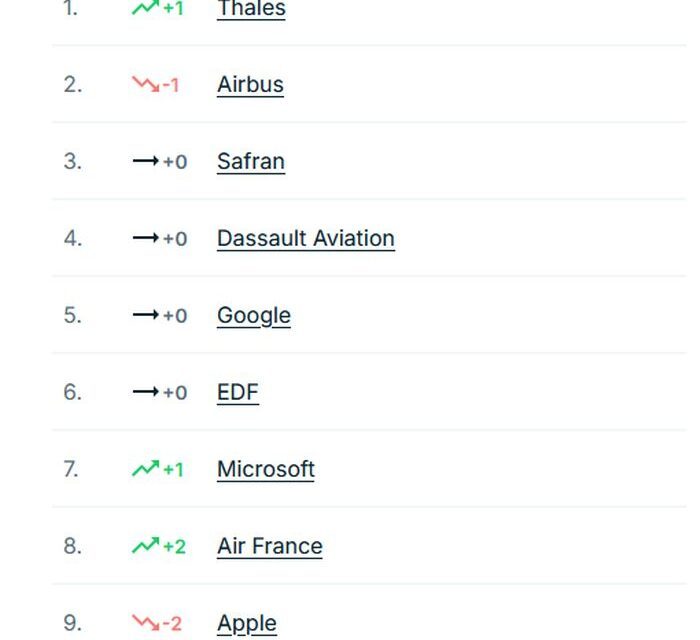
Task: Click the flat arrow icon next to Safran
Action: pyautogui.click(x=146, y=161)
